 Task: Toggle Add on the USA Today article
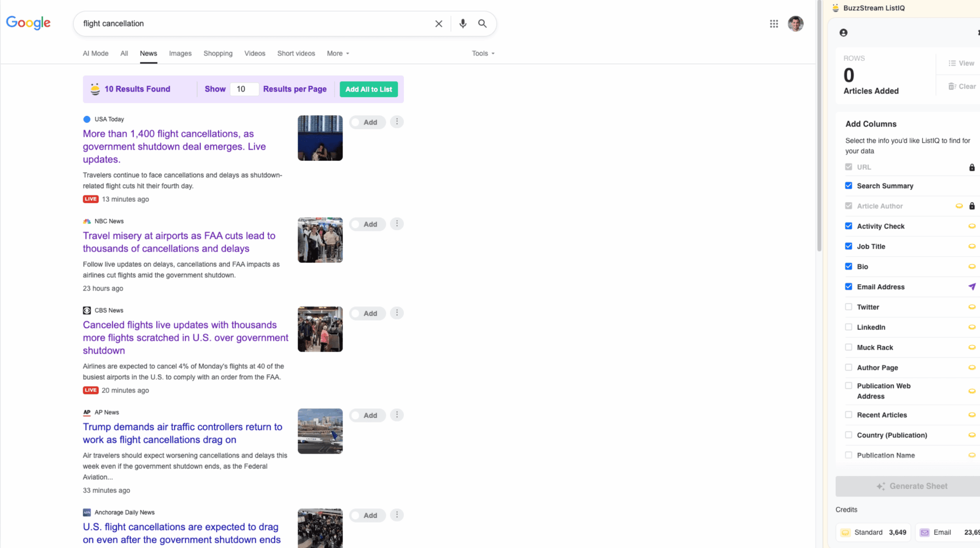click(367, 122)
